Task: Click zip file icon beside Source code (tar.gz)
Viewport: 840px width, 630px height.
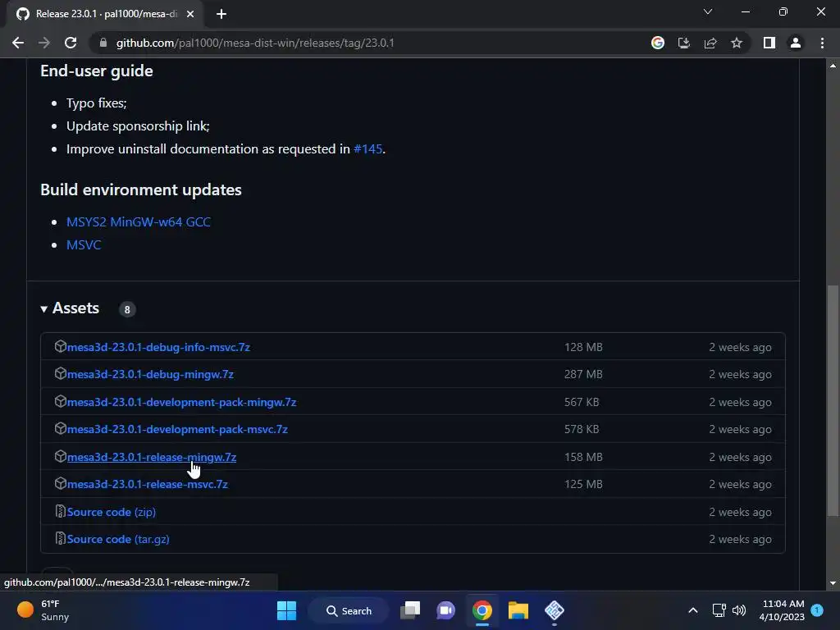Action: (x=60, y=538)
